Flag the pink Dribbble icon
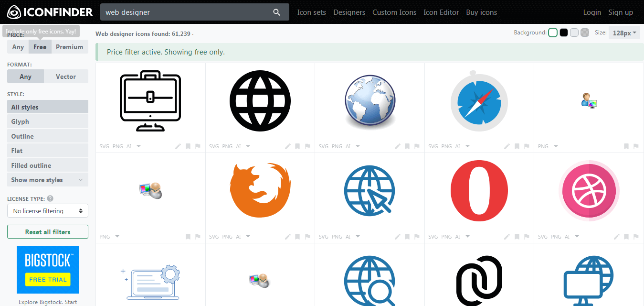This screenshot has height=306, width=644. pos(636,237)
